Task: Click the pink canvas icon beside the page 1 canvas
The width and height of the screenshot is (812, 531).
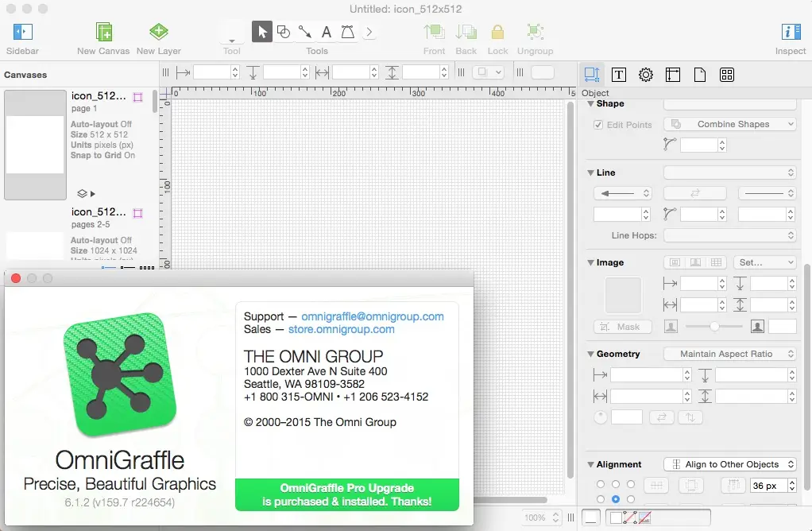Action: click(137, 98)
